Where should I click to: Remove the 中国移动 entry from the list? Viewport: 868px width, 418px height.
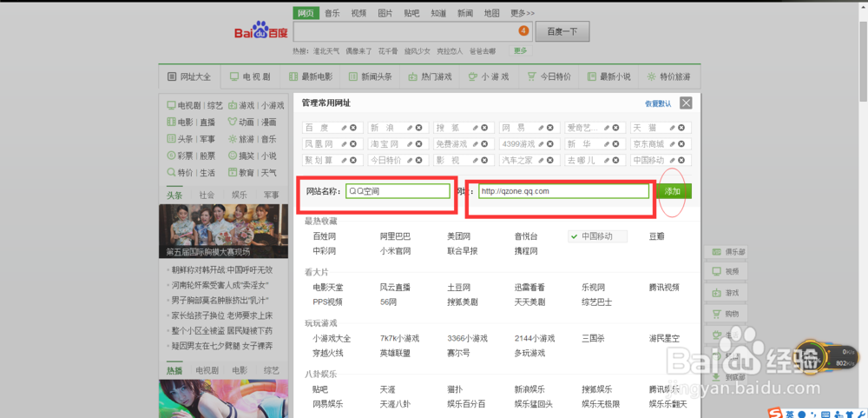pos(681,160)
